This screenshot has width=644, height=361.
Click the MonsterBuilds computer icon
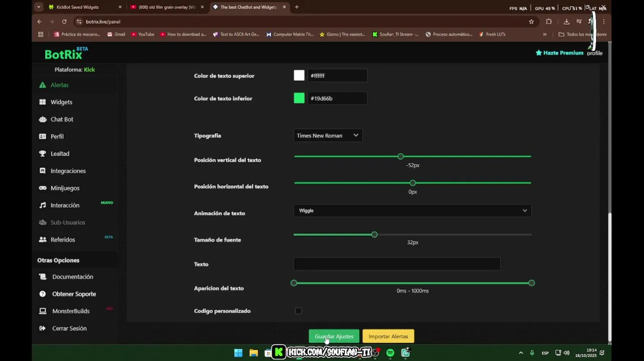[x=43, y=311]
